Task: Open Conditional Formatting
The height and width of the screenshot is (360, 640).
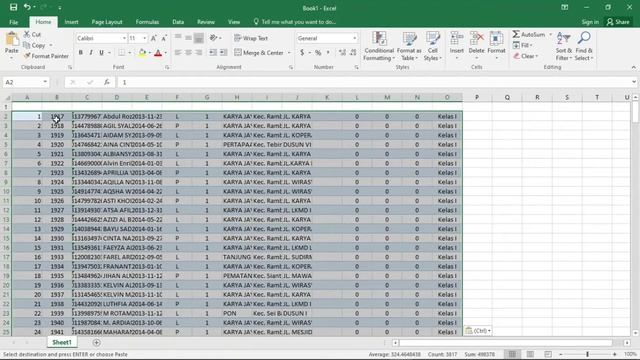Action: click(379, 46)
